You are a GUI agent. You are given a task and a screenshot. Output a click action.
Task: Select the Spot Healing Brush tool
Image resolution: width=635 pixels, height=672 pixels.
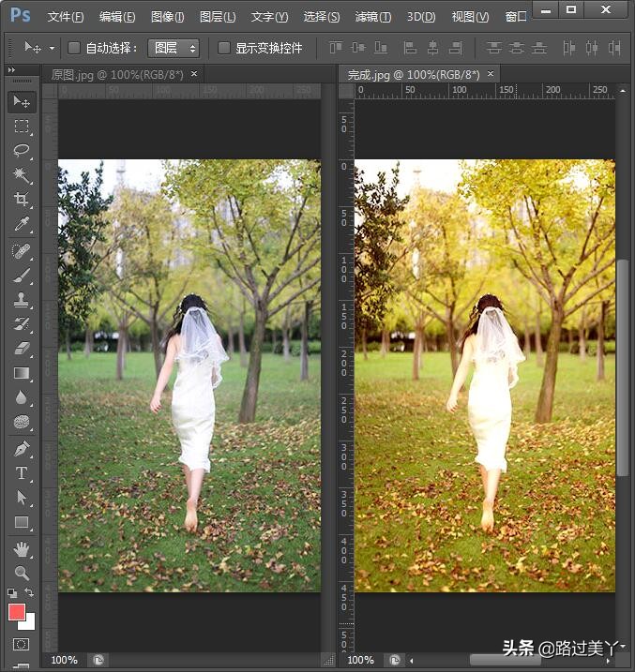click(x=21, y=251)
